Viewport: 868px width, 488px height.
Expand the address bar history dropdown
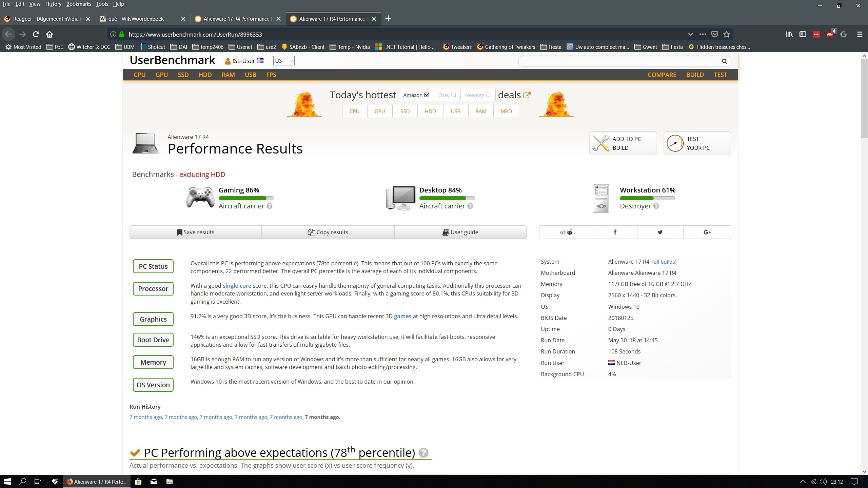click(690, 34)
